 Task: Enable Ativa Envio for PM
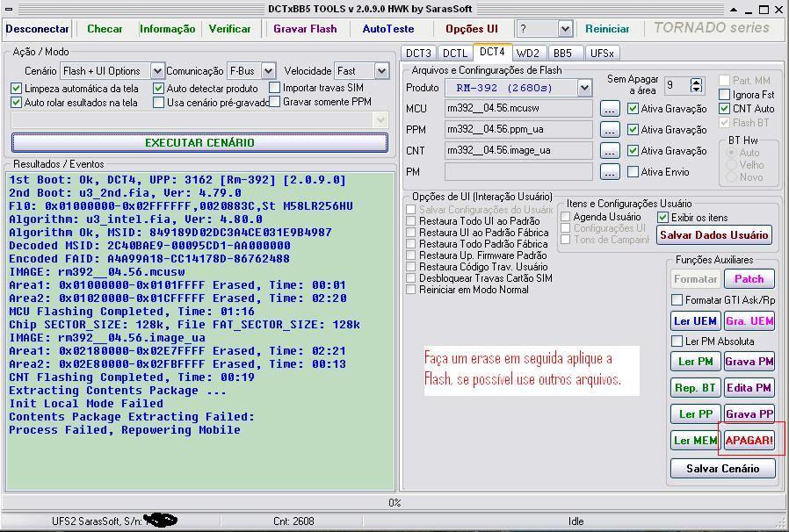point(633,172)
